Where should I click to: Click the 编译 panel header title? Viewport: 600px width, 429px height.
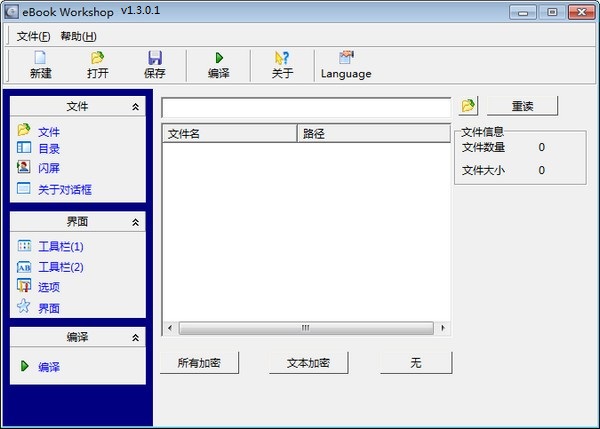point(77,337)
